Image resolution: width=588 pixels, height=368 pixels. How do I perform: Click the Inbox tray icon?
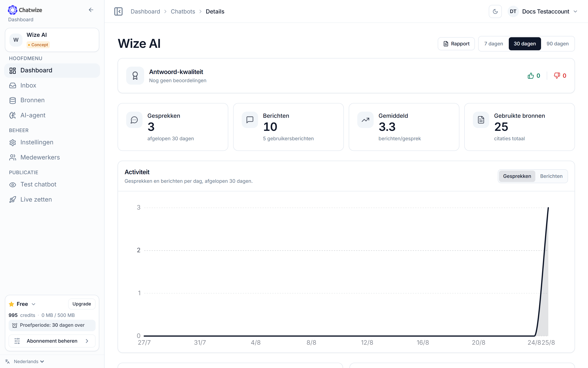(x=13, y=86)
